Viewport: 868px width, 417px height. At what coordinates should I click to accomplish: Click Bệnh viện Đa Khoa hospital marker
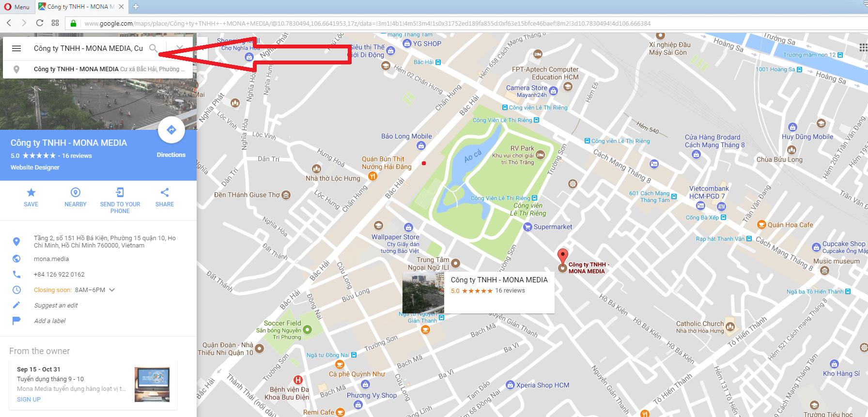point(298,380)
